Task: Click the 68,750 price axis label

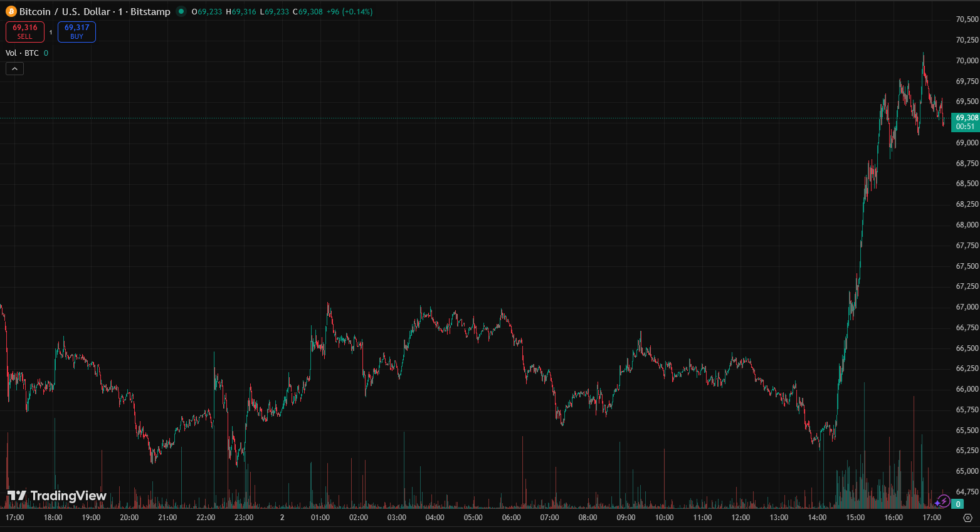Action: point(967,164)
